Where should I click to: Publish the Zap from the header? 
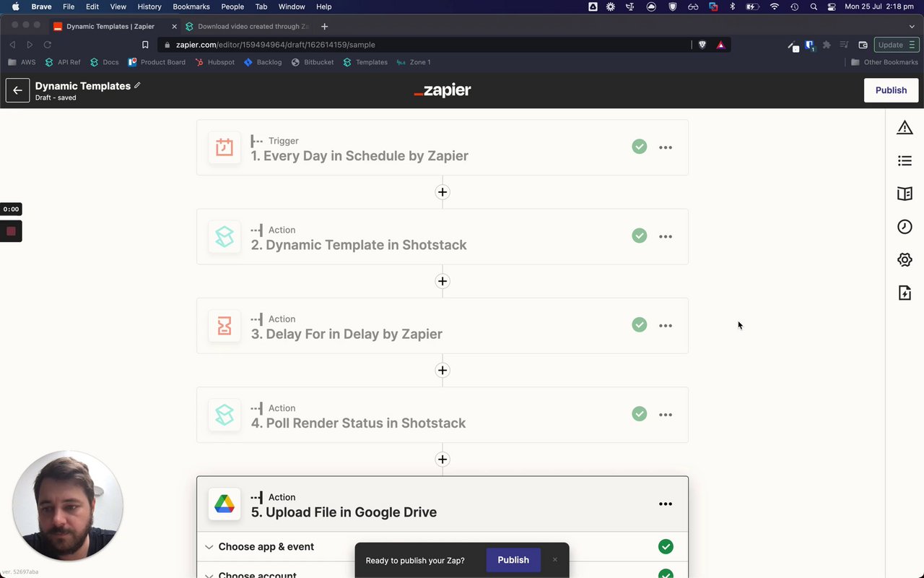point(891,90)
